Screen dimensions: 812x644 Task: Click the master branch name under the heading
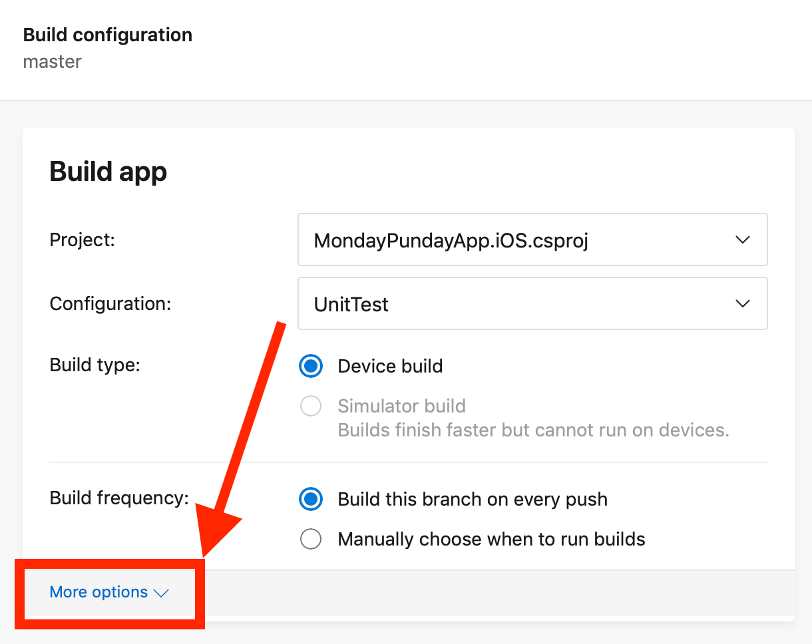(x=52, y=62)
